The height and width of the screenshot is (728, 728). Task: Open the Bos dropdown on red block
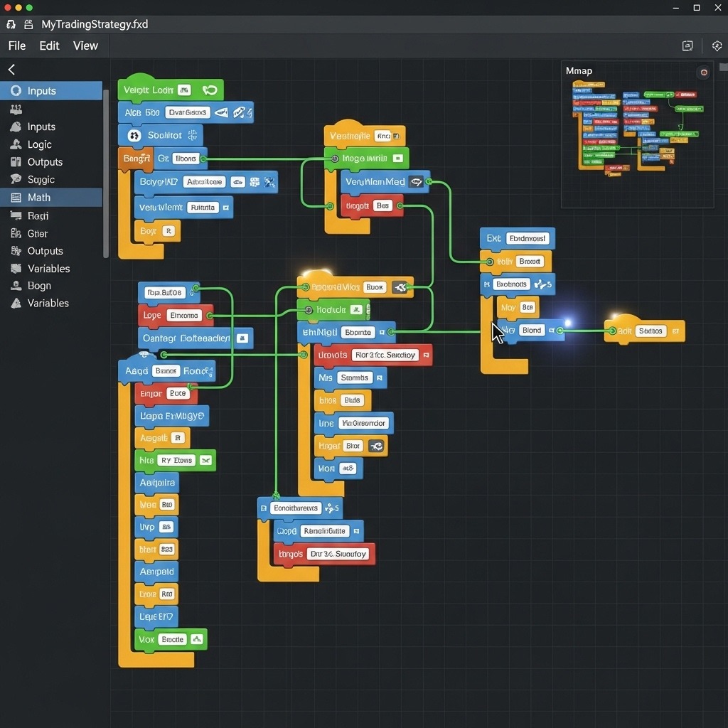pyautogui.click(x=382, y=205)
